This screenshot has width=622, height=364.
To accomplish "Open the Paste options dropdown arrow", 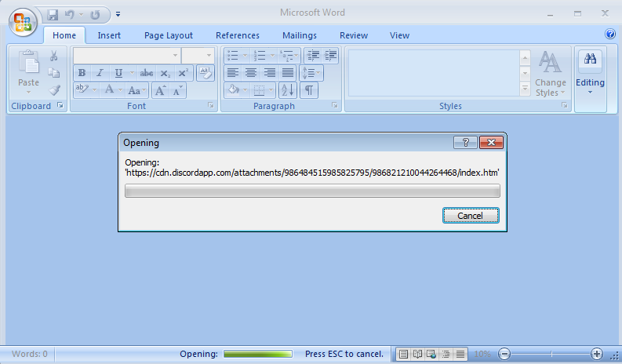I will point(28,93).
